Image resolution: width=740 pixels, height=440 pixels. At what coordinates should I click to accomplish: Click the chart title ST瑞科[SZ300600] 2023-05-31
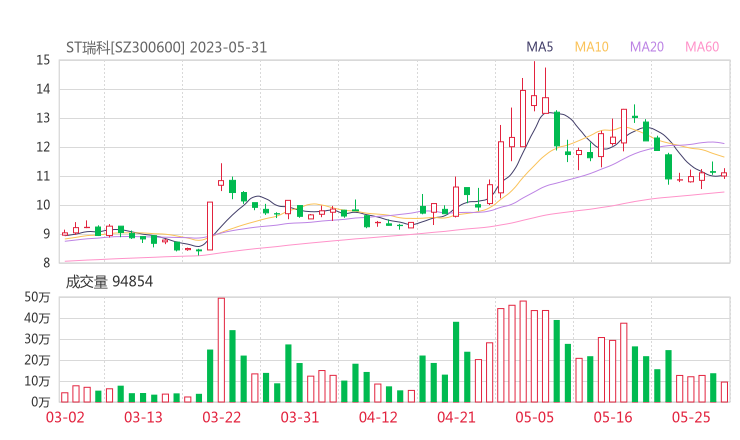pyautogui.click(x=166, y=47)
